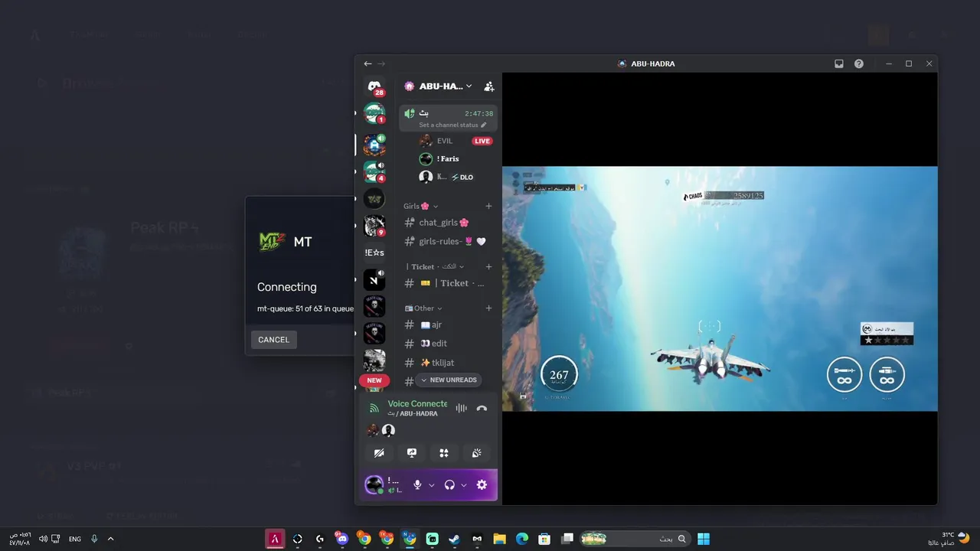The width and height of the screenshot is (980, 551).
Task: Switch to Discord in the taskbar
Action: [x=342, y=539]
